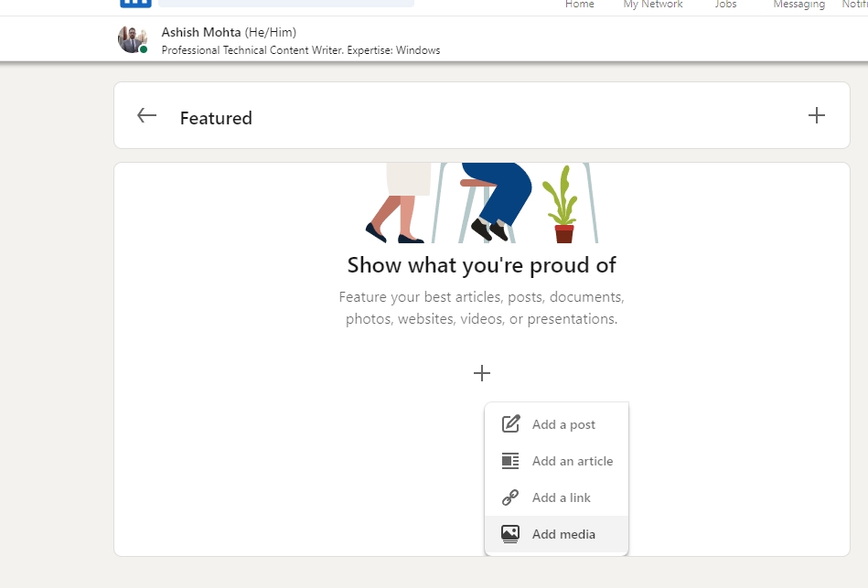Viewport: 868px width, 588px height.
Task: Select the Add a link menu entry
Action: (561, 497)
